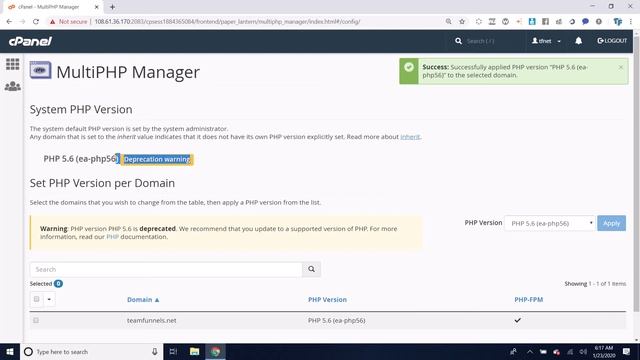Click the browser zoom icon in address bar

(449, 22)
